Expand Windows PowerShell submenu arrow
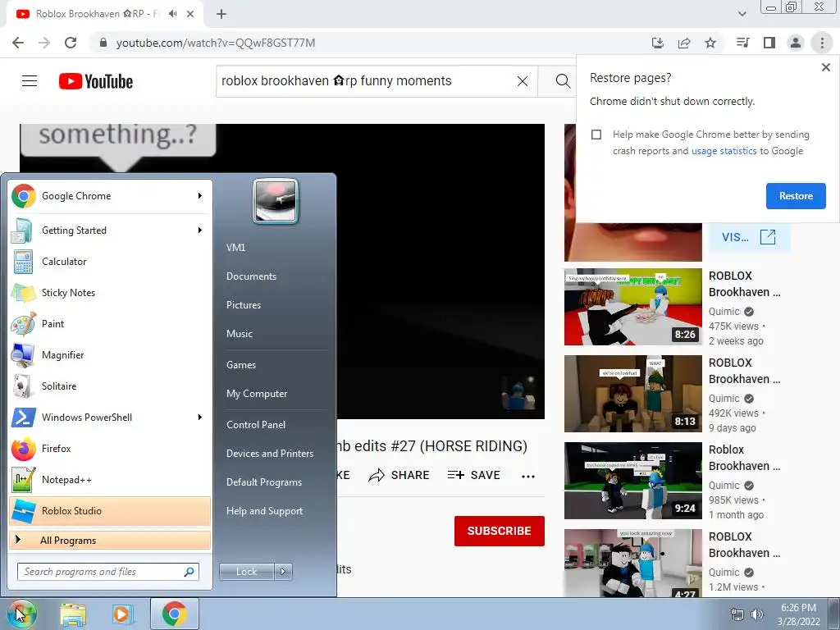The width and height of the screenshot is (840, 630). coord(200,418)
